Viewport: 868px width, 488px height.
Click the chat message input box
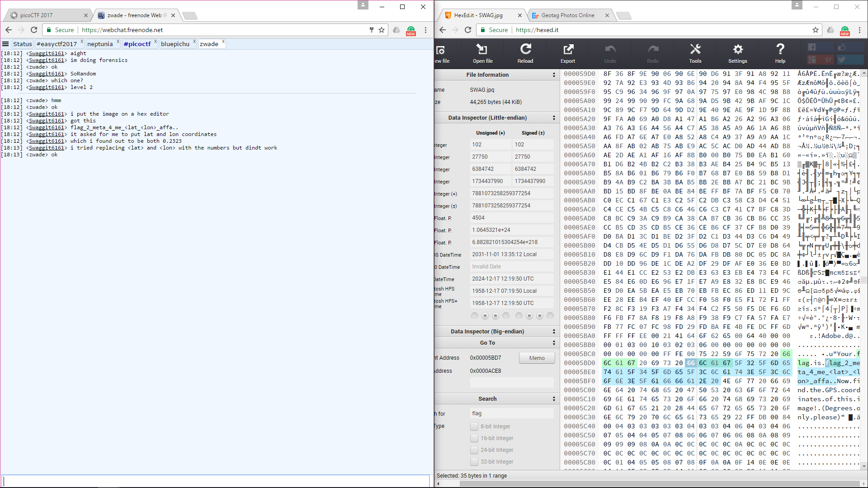click(216, 481)
